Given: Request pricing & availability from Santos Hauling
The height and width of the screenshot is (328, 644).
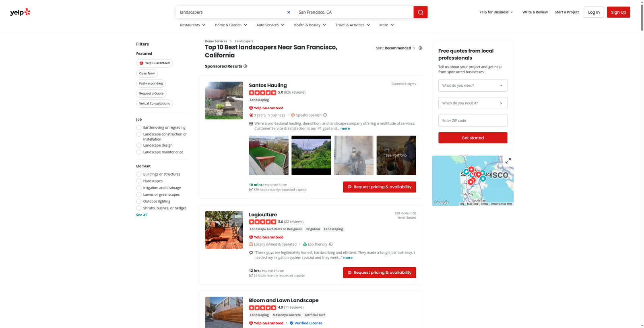Looking at the screenshot, I should [379, 187].
